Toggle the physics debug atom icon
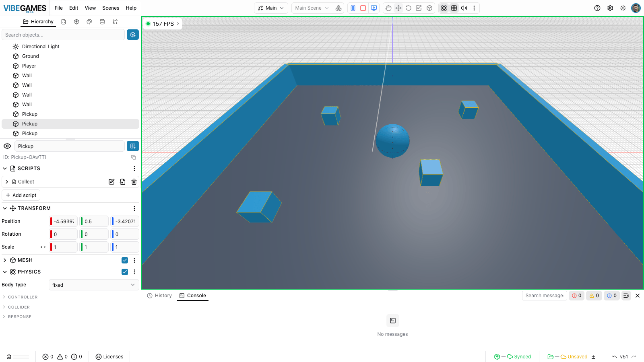The image size is (644, 362). click(x=444, y=8)
